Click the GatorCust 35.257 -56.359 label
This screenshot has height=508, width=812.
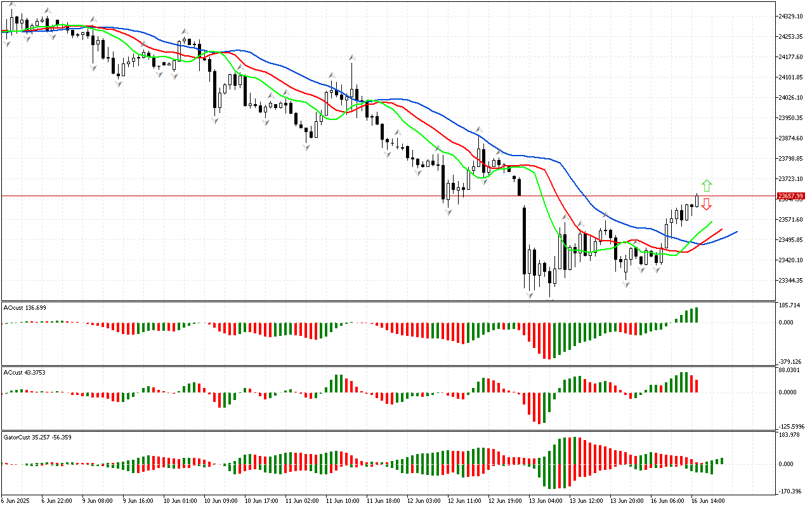pos(37,438)
